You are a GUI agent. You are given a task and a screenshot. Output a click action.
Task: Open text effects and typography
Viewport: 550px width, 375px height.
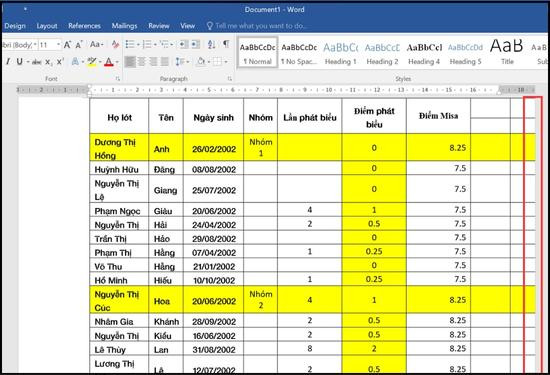[x=75, y=62]
